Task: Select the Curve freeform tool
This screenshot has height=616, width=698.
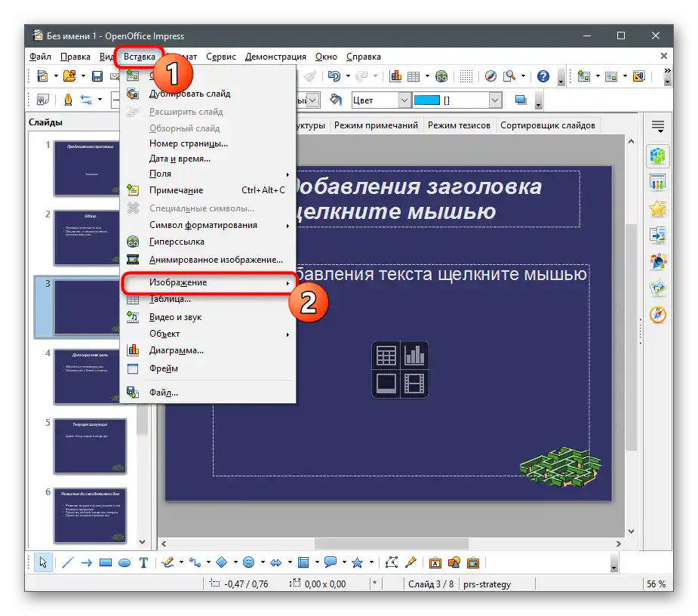Action: coord(168,562)
